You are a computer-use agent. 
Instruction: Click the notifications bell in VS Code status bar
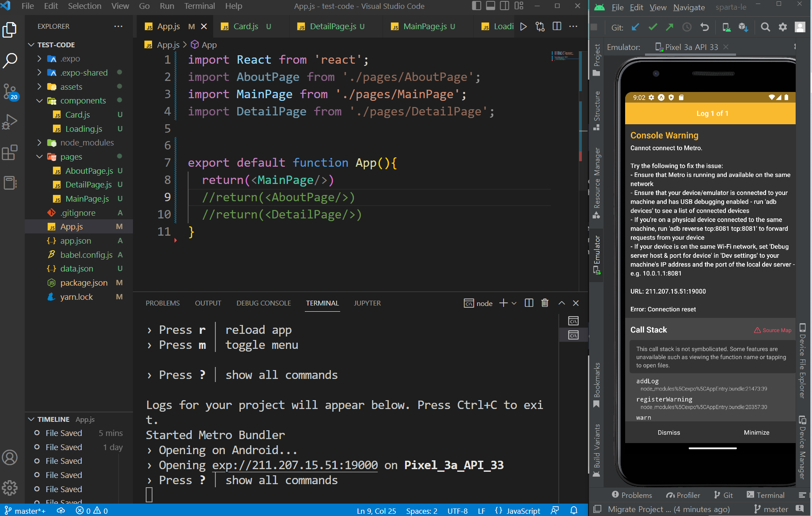[574, 511]
